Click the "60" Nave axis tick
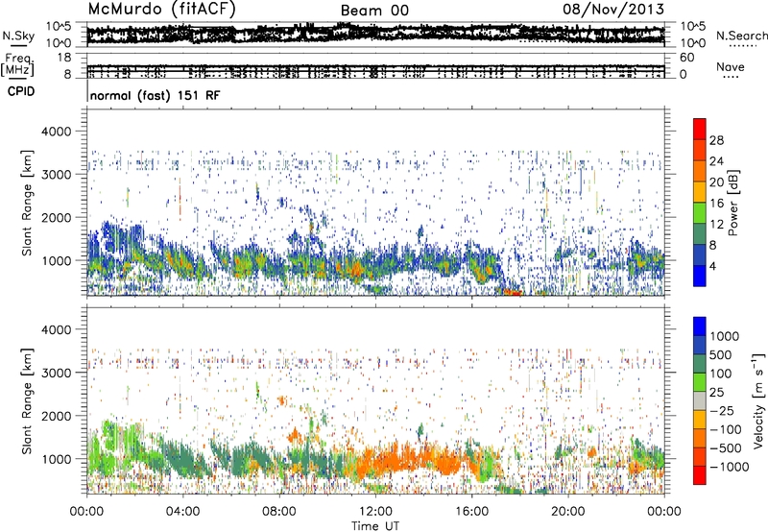This screenshot has height=532, width=768. pos(687,58)
